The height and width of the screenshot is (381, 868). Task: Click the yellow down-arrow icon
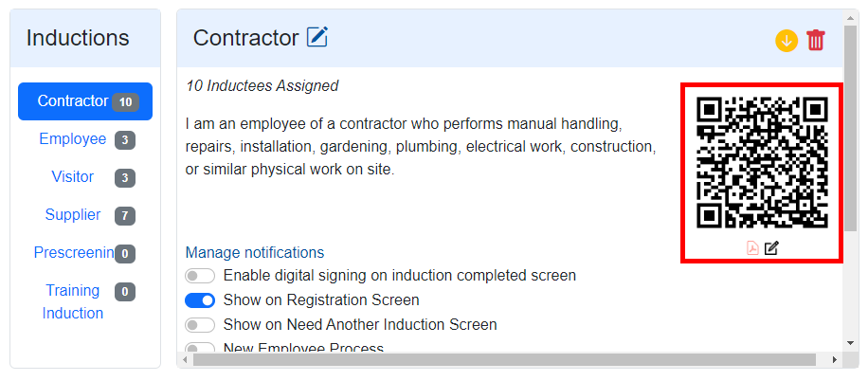pos(787,41)
